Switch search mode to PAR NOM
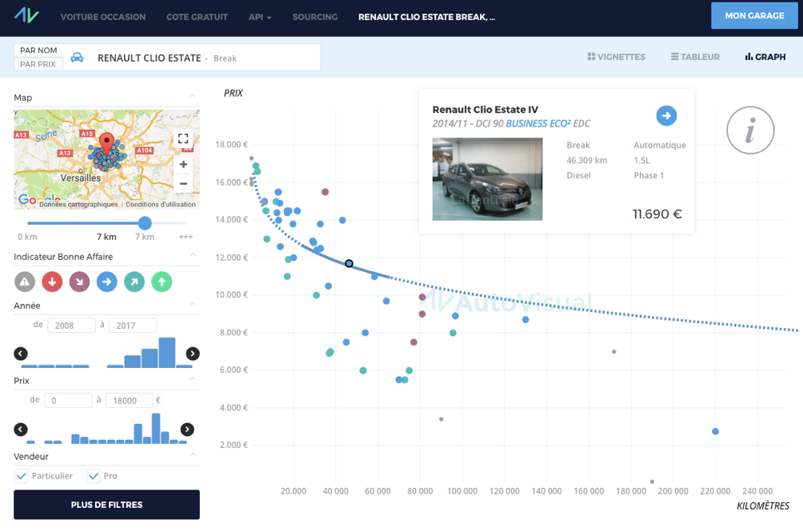This screenshot has width=803, height=532. point(38,50)
